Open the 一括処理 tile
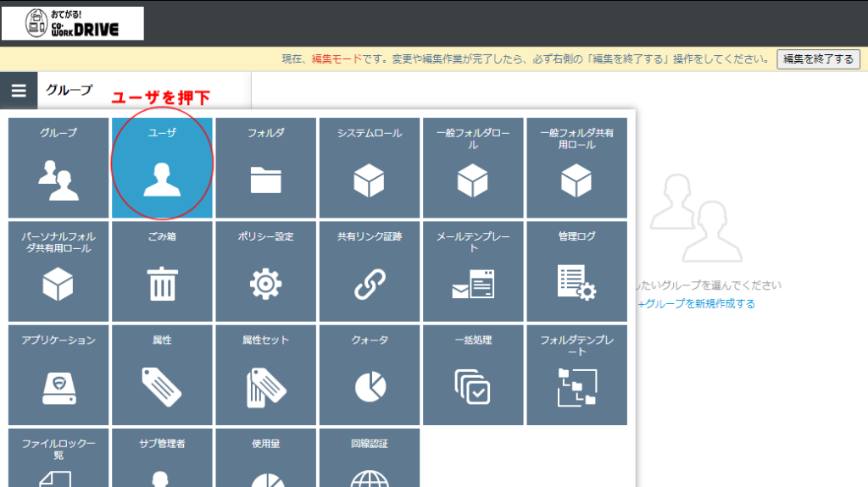This screenshot has width=868, height=487. pyautogui.click(x=473, y=374)
